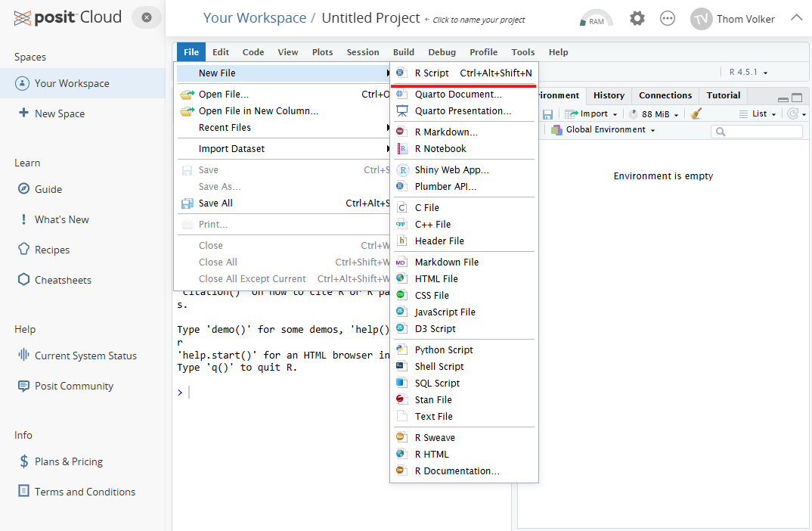Click New Space in sidebar
The image size is (812, 531).
point(51,113)
